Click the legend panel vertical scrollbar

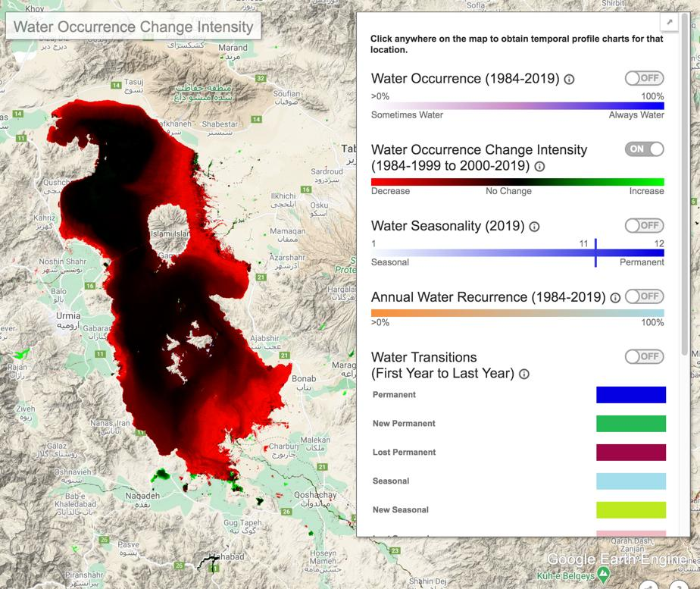(x=685, y=184)
